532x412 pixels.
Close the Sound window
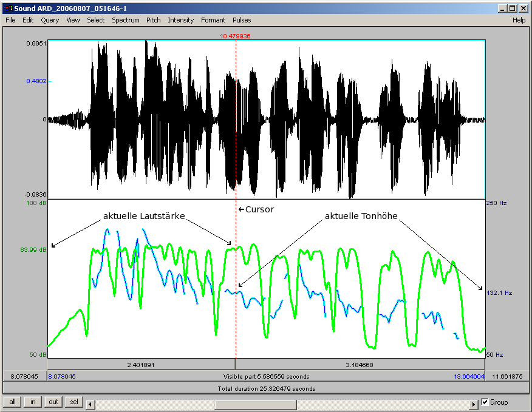(x=523, y=8)
